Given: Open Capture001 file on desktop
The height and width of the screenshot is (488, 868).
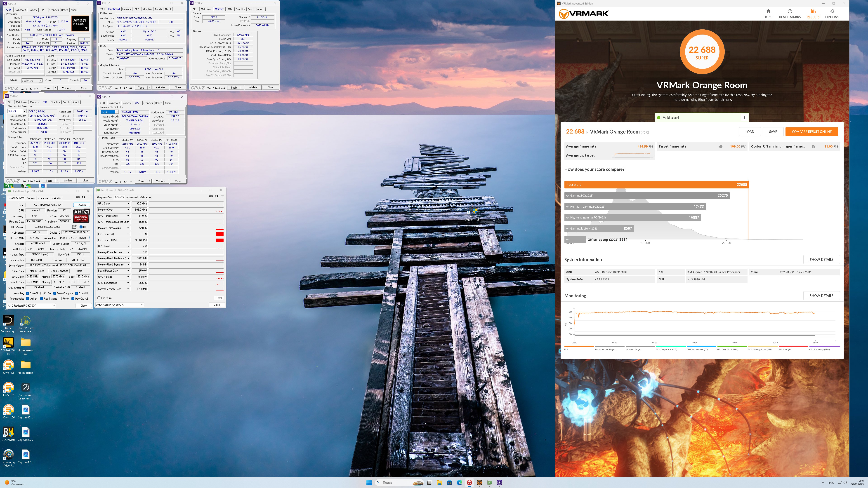Looking at the screenshot, I should [x=26, y=412].
